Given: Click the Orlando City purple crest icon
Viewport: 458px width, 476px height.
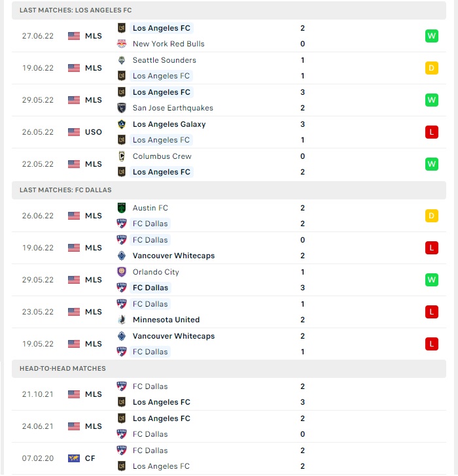Looking at the screenshot, I should pyautogui.click(x=122, y=272).
